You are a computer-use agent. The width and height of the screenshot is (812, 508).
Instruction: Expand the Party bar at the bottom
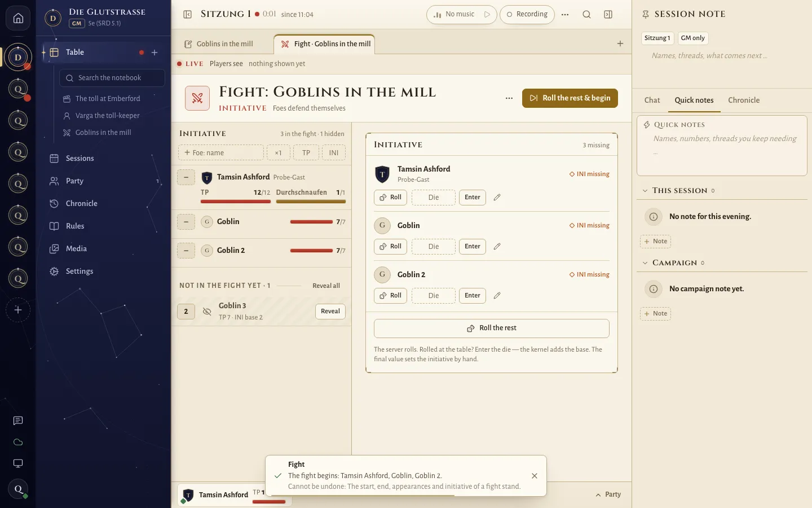tap(608, 494)
